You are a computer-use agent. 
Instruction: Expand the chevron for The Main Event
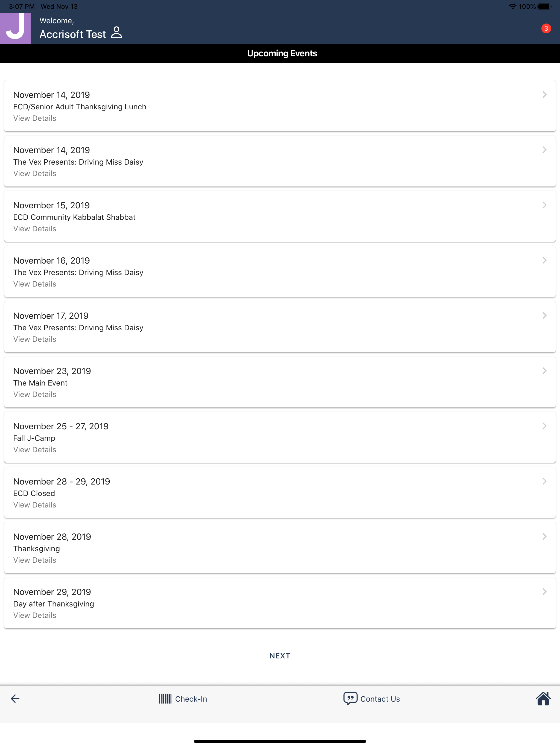544,371
